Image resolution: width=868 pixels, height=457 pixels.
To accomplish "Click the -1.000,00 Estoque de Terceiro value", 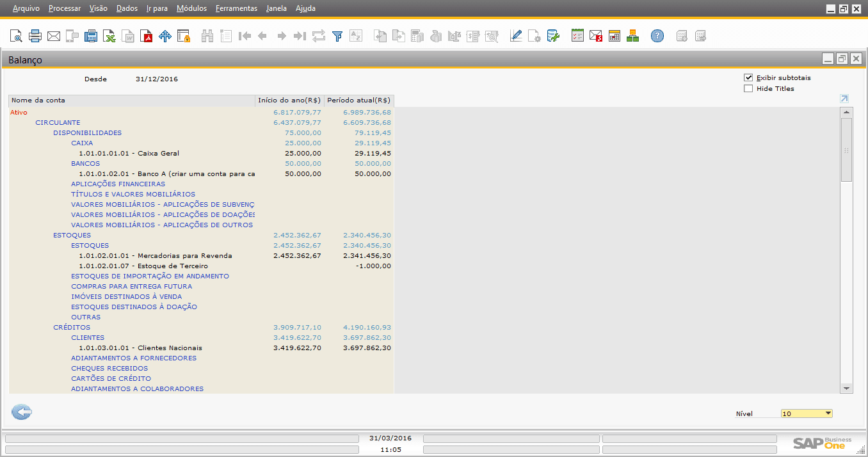I will coord(373,266).
